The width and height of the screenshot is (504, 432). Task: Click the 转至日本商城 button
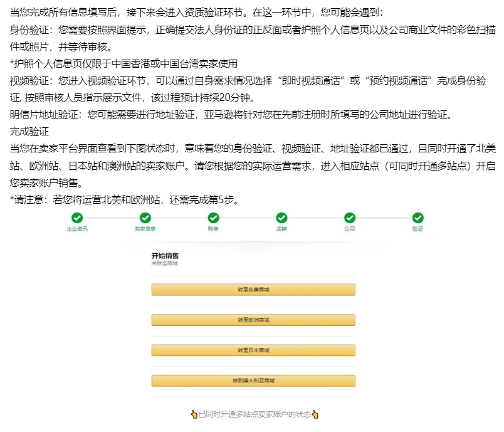click(253, 350)
